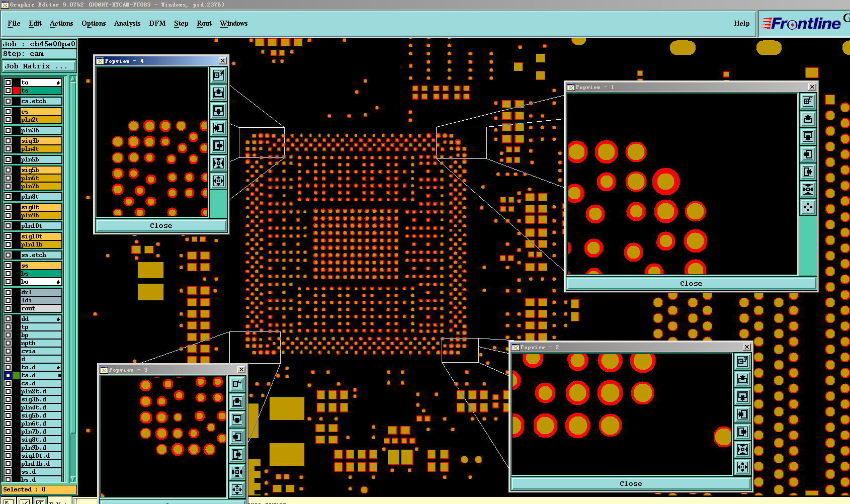Select layer name 'pln11b.d'
The image size is (850, 504).
(x=41, y=464)
